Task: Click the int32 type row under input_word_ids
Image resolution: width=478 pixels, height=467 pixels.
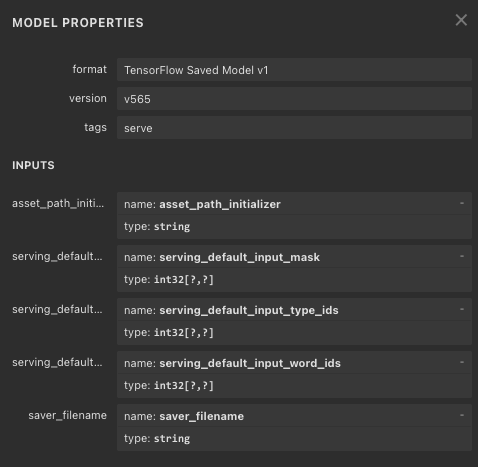Action: click(294, 386)
